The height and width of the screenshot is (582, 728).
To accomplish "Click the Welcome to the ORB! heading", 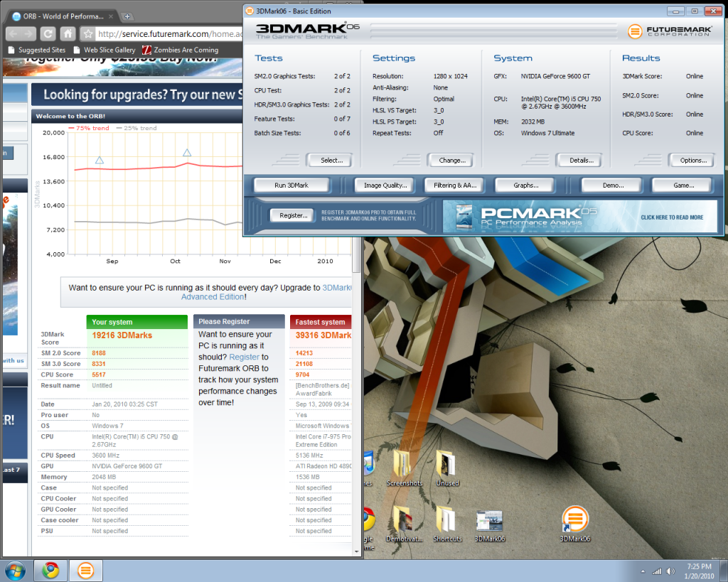I will point(70,116).
